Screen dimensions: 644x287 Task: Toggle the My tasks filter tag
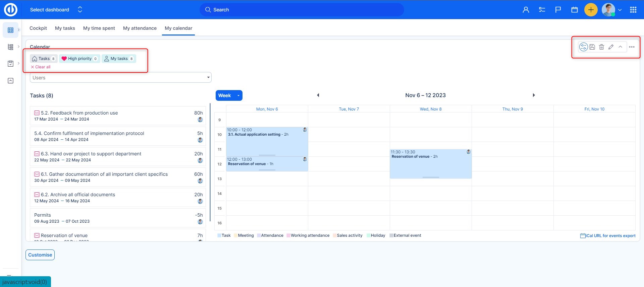coord(119,59)
